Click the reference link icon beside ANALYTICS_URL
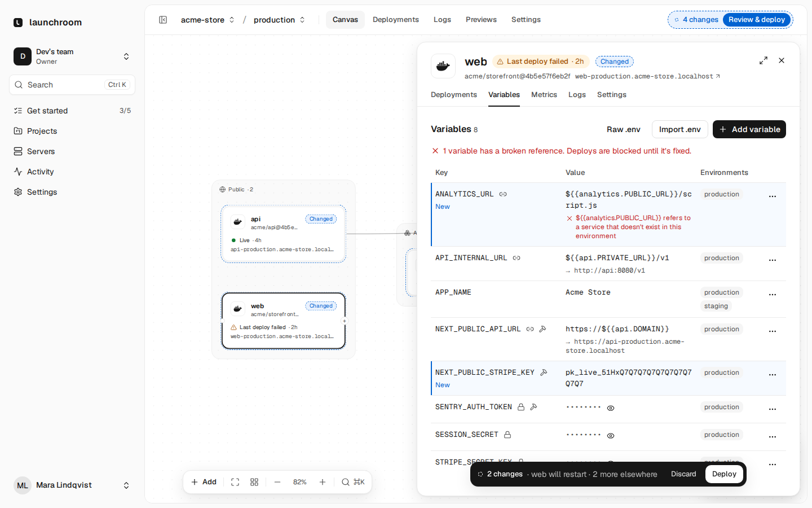The image size is (812, 508). 503,194
